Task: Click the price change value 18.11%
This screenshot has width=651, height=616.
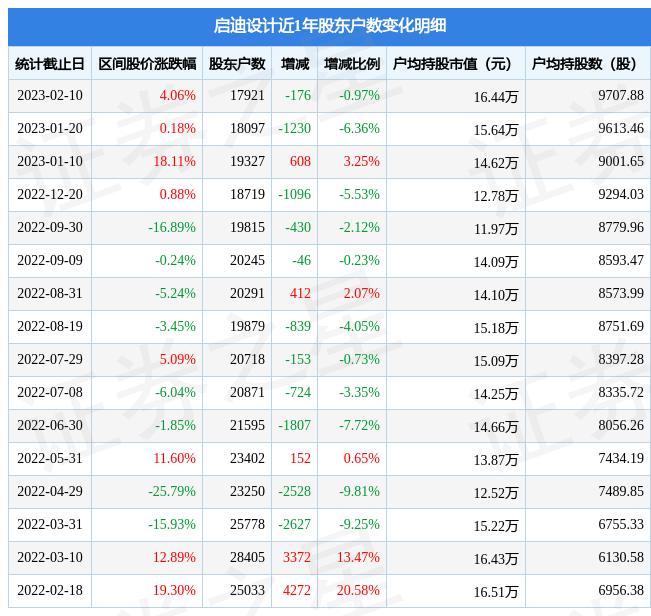Action: pos(174,161)
